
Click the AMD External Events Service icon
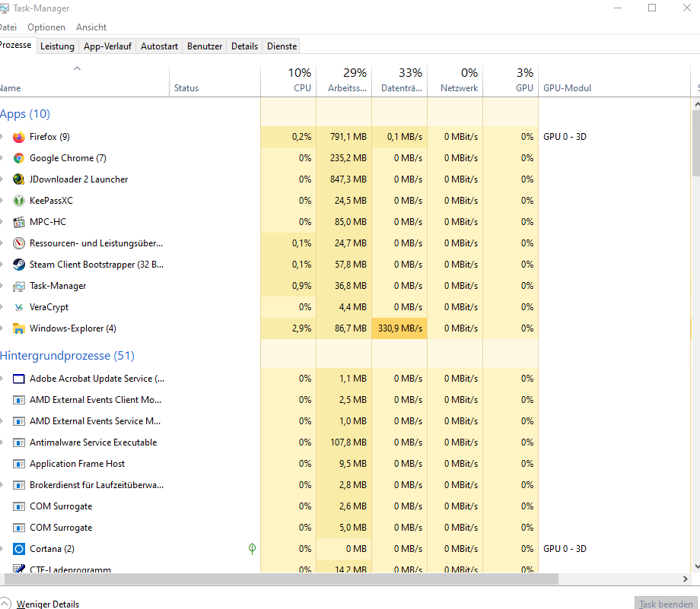19,421
